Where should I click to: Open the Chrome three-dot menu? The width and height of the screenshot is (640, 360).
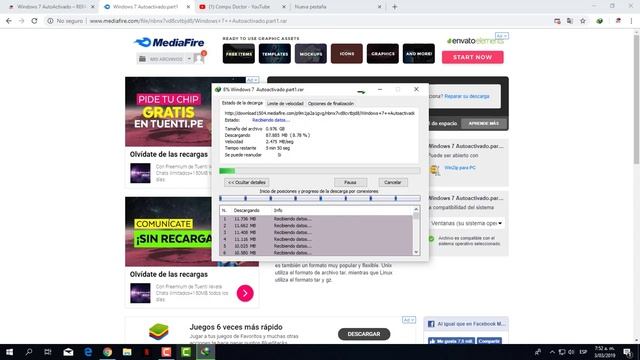point(631,21)
